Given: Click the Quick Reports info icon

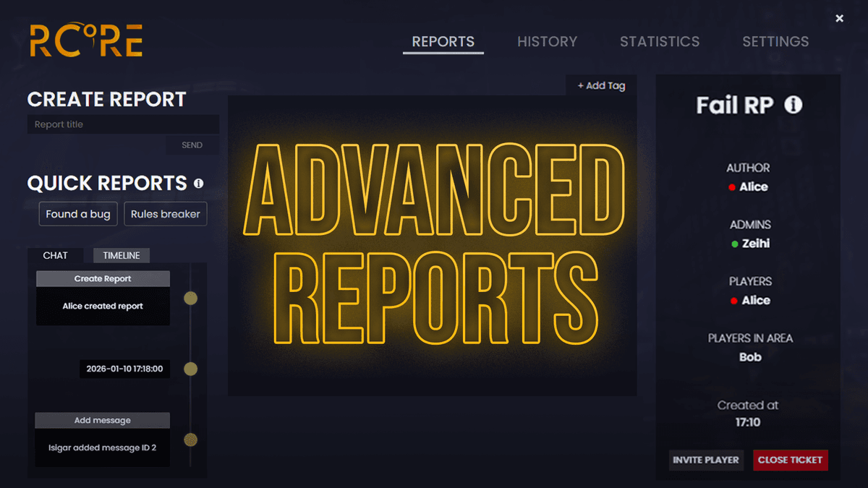Looking at the screenshot, I should (198, 184).
